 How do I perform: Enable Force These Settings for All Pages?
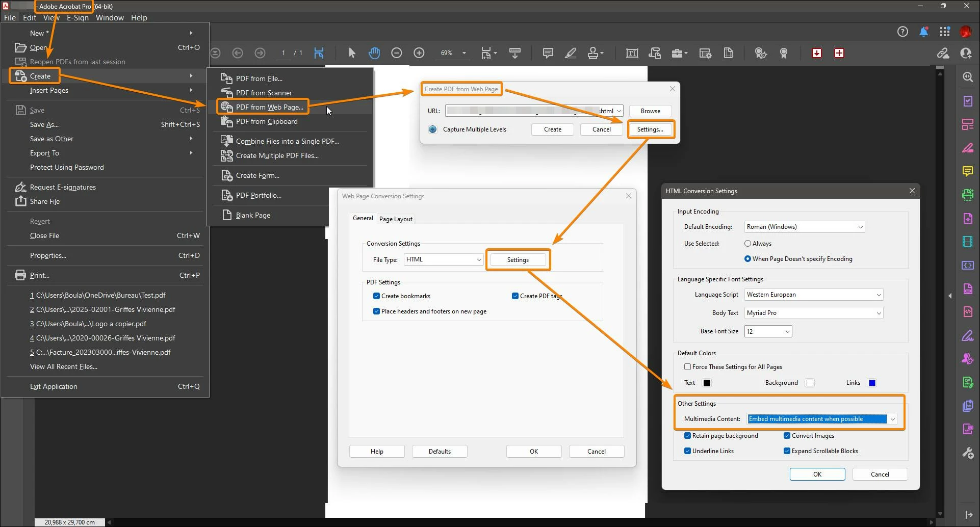[687, 367]
